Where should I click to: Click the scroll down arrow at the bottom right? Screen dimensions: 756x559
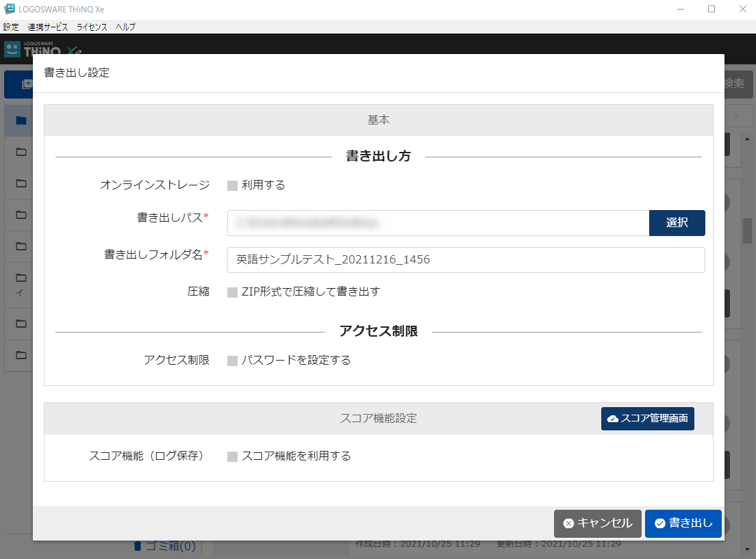click(747, 550)
